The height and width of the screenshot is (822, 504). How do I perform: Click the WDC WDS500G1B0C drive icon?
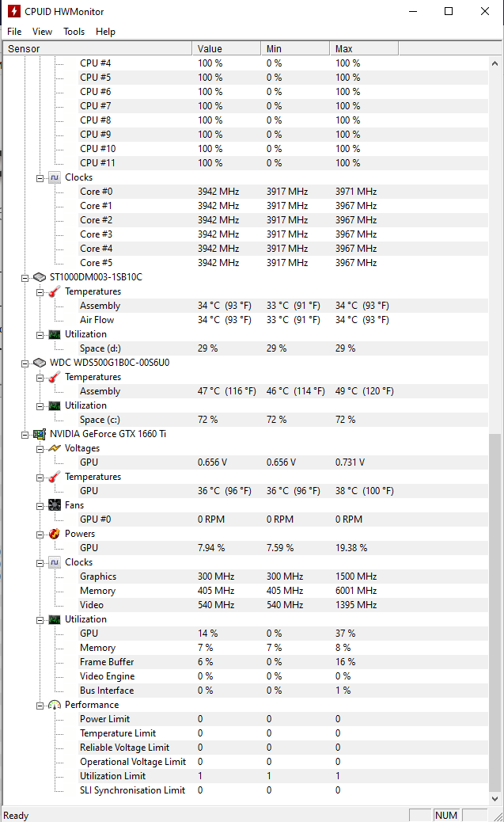(39, 363)
